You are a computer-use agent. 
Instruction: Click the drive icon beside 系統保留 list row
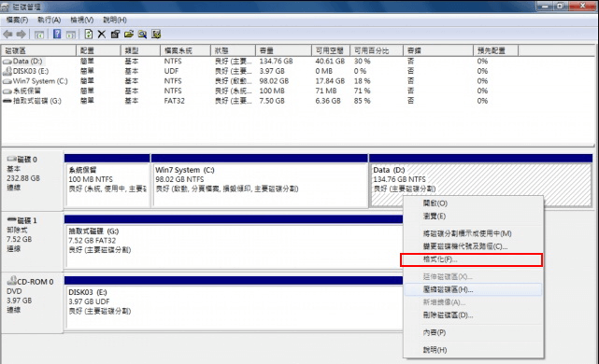click(x=7, y=91)
